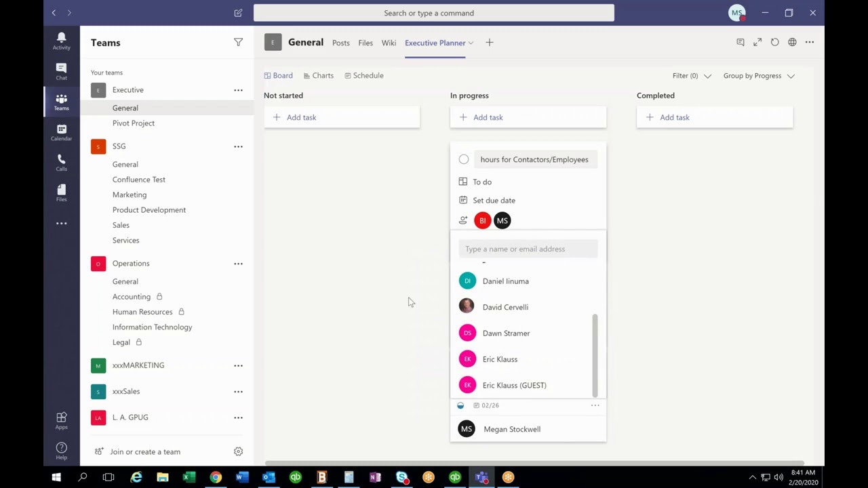The image size is (868, 488).
Task: Switch to the Wiki tab
Action: tap(389, 43)
